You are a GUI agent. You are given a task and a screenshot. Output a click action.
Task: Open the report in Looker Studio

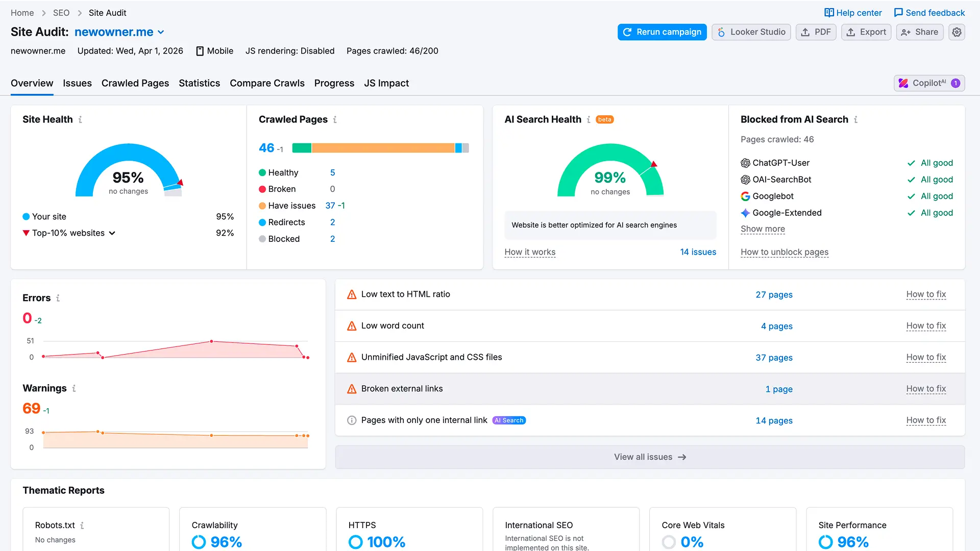tap(751, 32)
